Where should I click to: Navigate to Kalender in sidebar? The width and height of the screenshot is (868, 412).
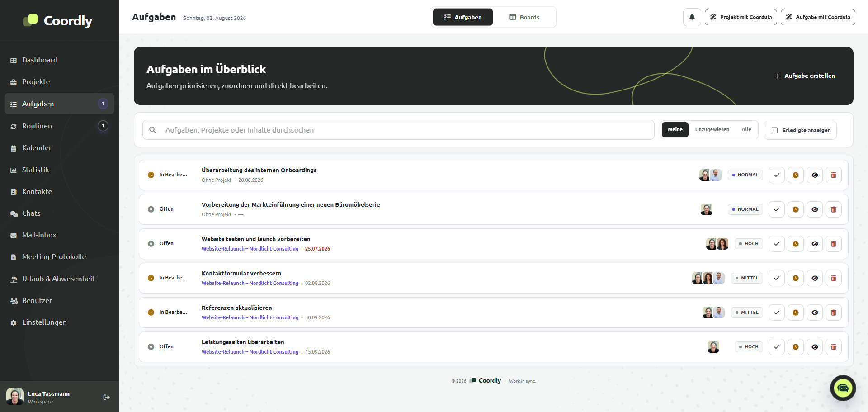coord(59,148)
